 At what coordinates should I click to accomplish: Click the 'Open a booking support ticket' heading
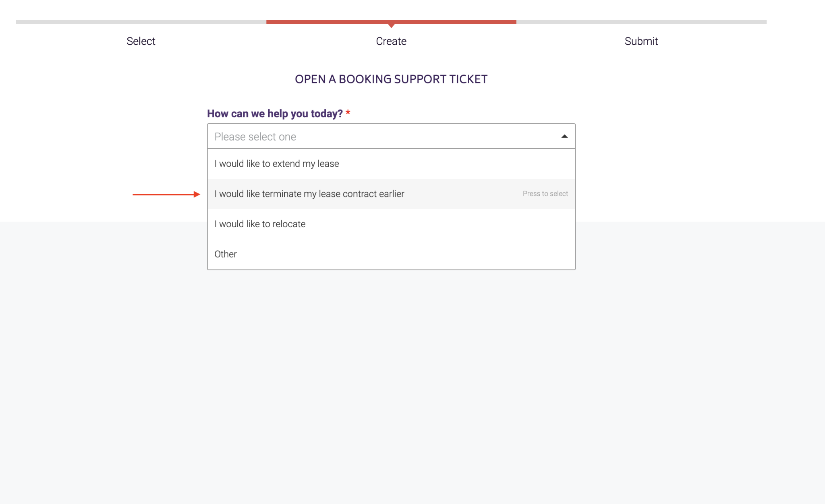pos(391,79)
